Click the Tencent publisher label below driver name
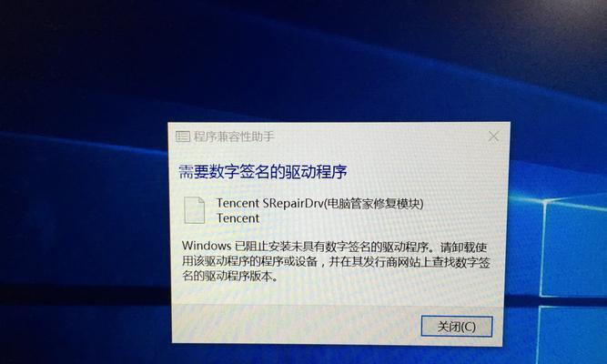This screenshot has width=607, height=364. pyautogui.click(x=238, y=218)
